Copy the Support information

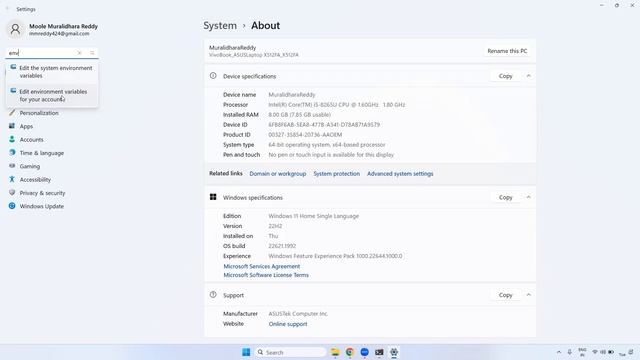point(505,295)
